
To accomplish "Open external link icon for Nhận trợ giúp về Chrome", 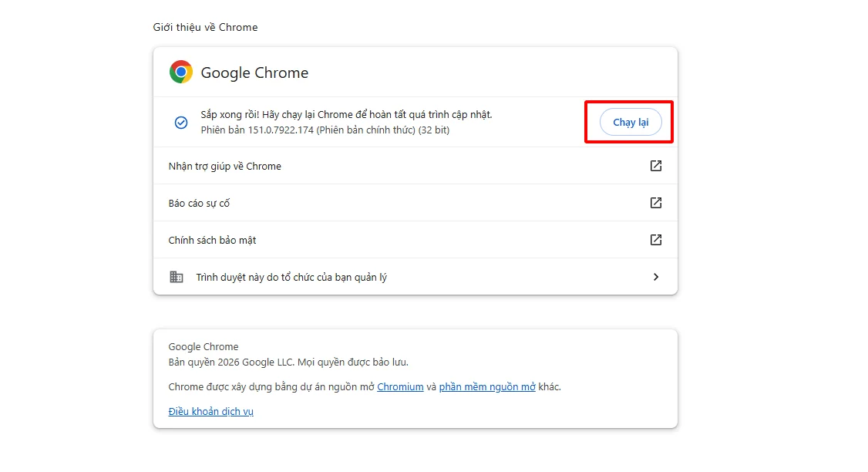I will point(655,166).
